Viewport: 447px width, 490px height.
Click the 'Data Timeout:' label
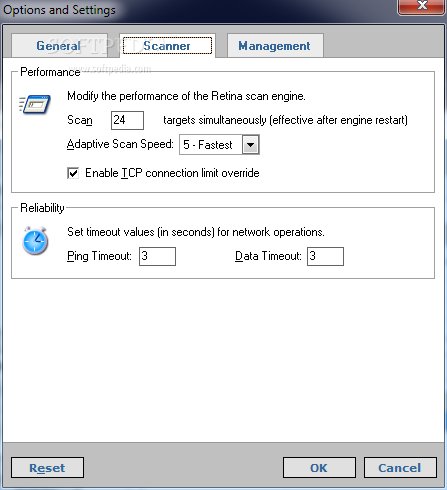pyautogui.click(x=268, y=256)
